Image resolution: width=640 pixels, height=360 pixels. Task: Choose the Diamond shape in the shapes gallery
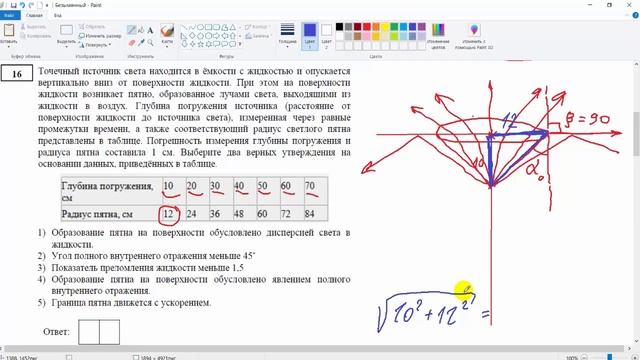[192, 36]
